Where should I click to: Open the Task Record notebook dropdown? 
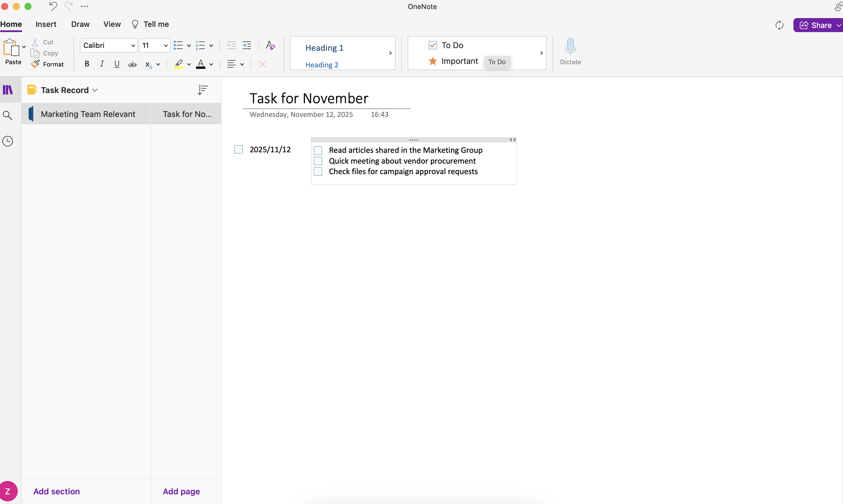click(x=95, y=90)
